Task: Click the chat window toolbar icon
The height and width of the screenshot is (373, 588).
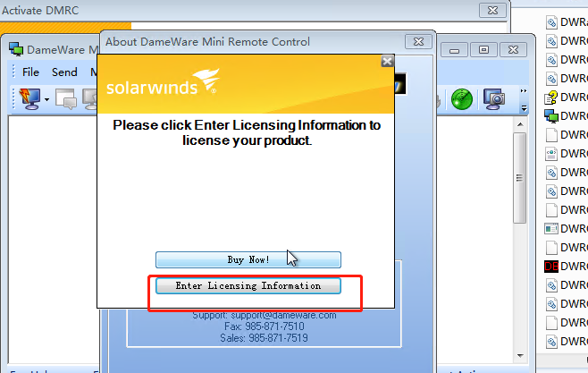Action: [66, 99]
